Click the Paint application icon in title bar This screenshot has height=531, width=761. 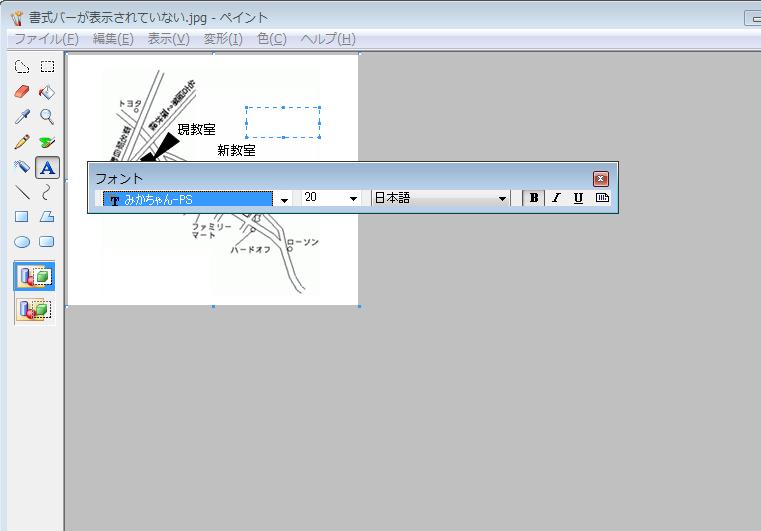(x=17, y=18)
